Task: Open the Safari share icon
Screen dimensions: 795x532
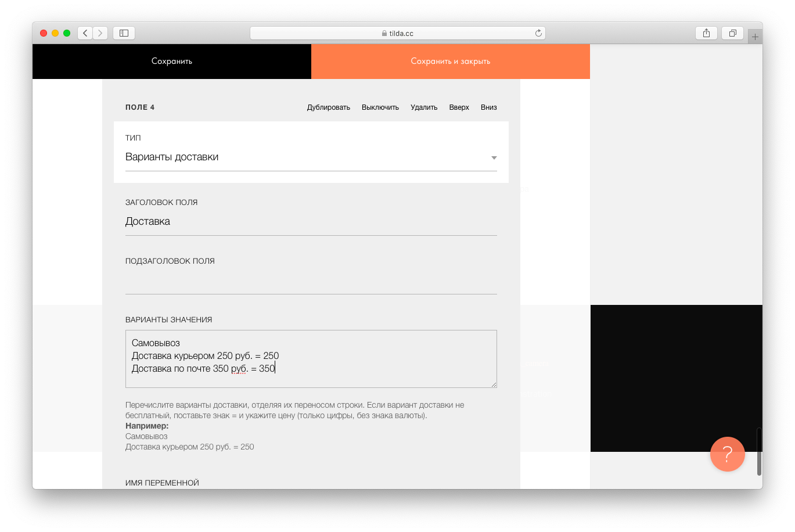Action: 706,33
